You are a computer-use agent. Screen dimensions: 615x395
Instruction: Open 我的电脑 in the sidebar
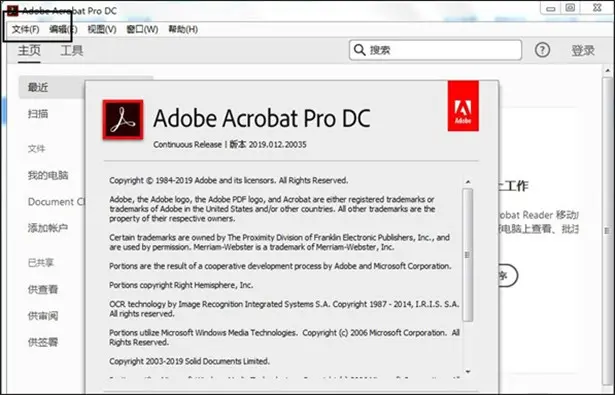coord(48,175)
